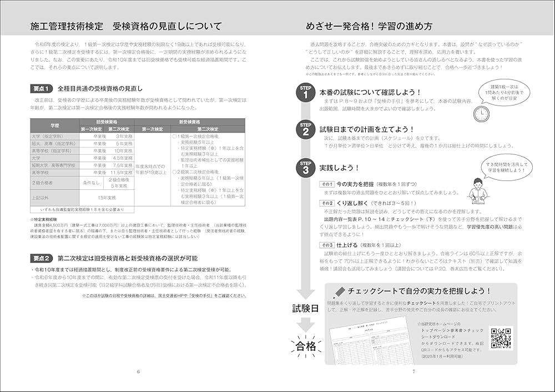Click text 仕上げる
Image resolution: width=555 pixels, height=392 pixels.
347,245
